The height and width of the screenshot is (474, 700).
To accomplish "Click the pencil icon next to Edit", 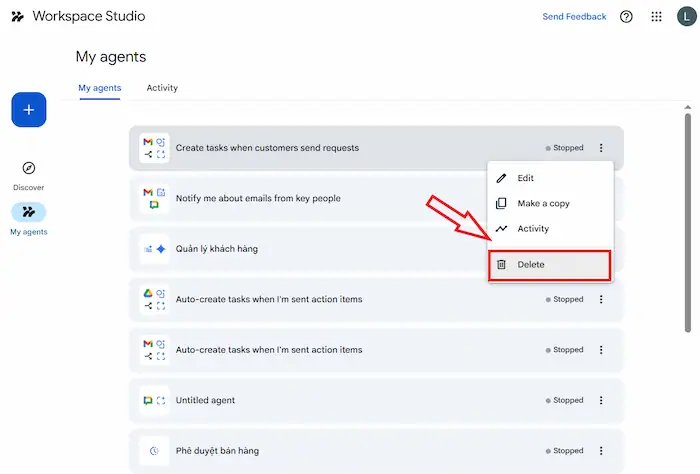I will 502,178.
